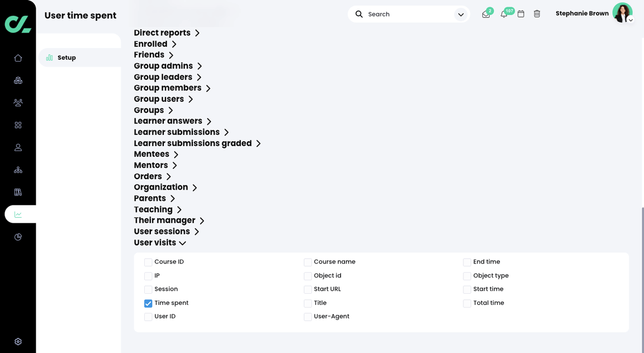
Task: Expand the Group members section
Action: coord(172,88)
